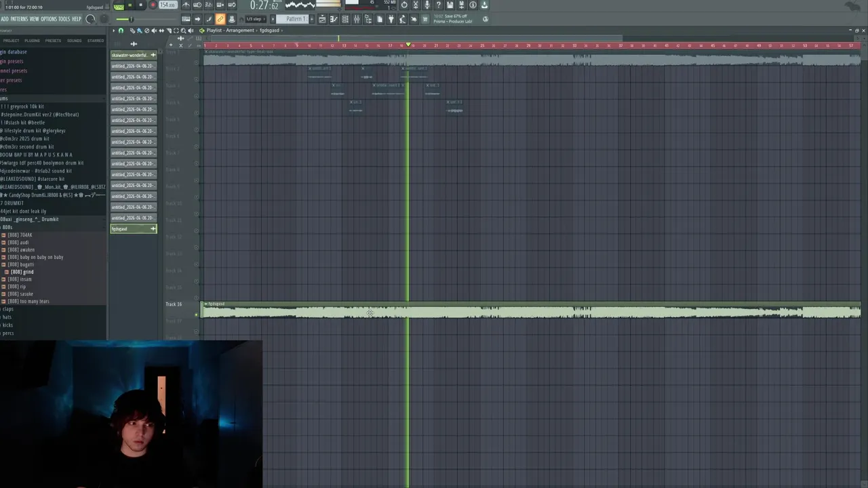
Task: Toggle playlist magnet snap icon
Action: click(121, 30)
